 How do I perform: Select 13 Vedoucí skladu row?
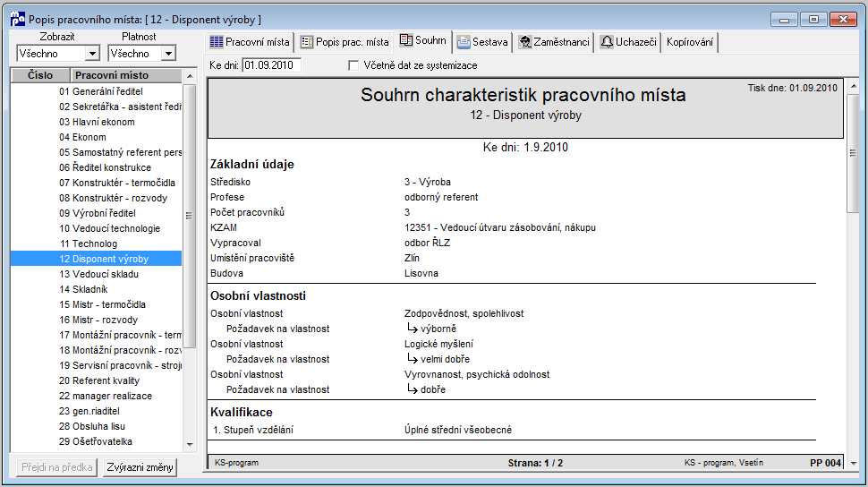pos(97,274)
